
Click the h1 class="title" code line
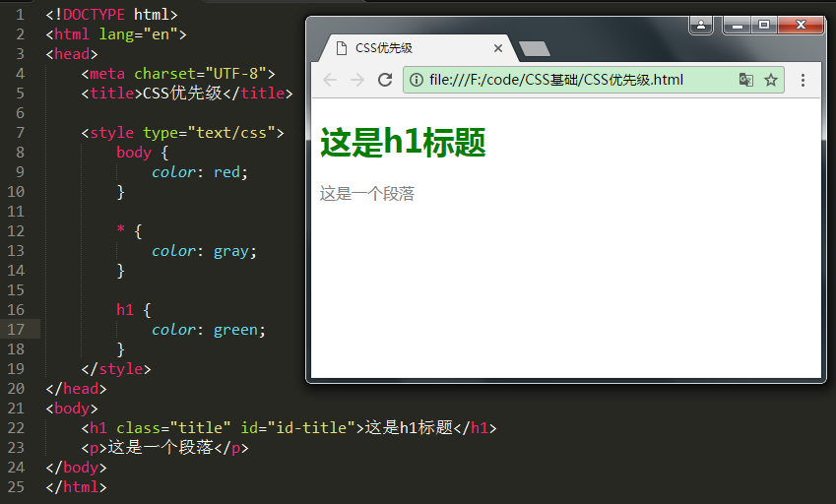click(x=289, y=428)
